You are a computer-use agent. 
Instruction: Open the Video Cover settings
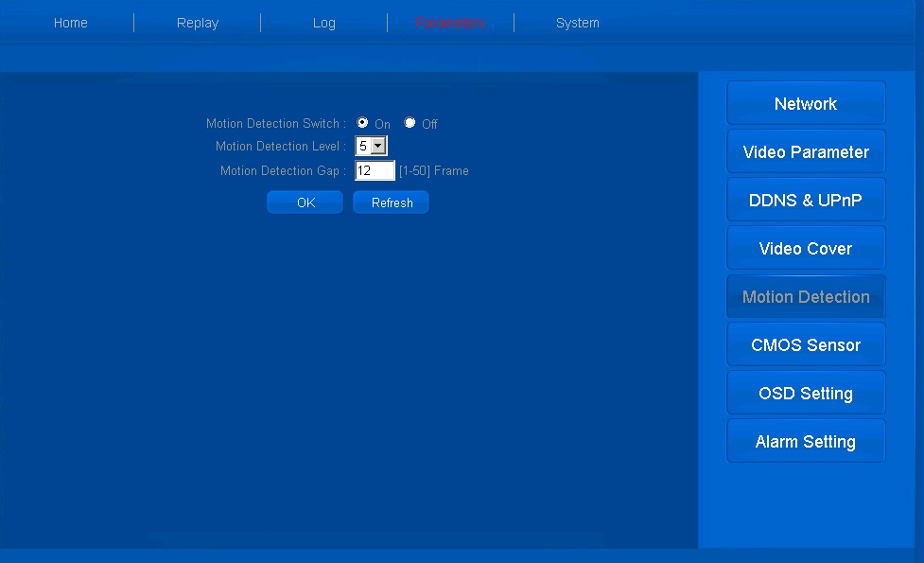click(x=806, y=249)
